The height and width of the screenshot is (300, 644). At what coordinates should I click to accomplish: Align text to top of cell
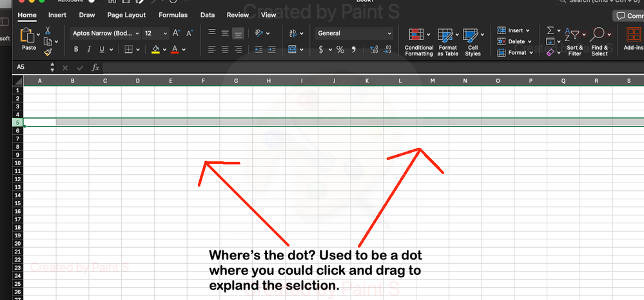point(211,34)
